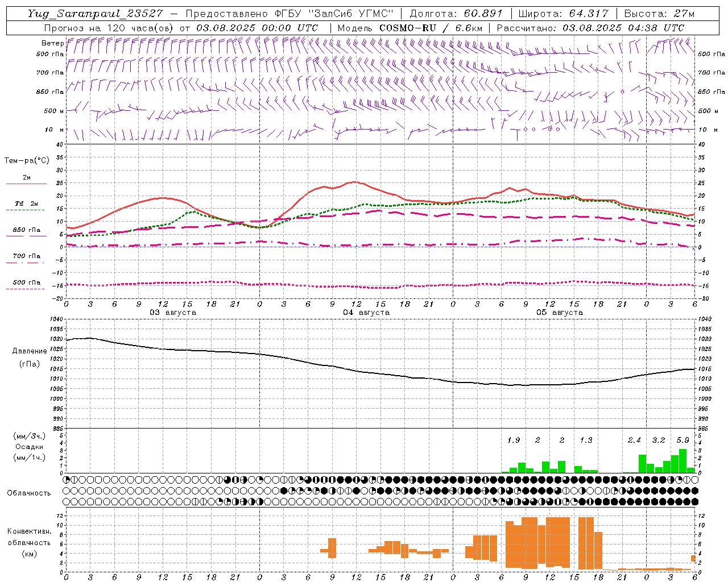Click the '(мм/1ч.)' precipitation unit label
The width and height of the screenshot is (728, 582).
[x=30, y=457]
